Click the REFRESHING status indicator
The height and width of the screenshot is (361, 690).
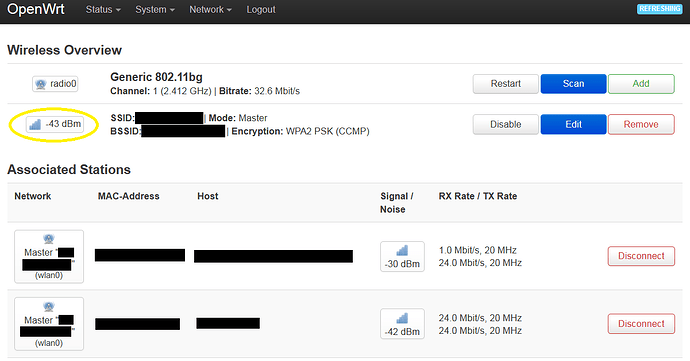[659, 9]
